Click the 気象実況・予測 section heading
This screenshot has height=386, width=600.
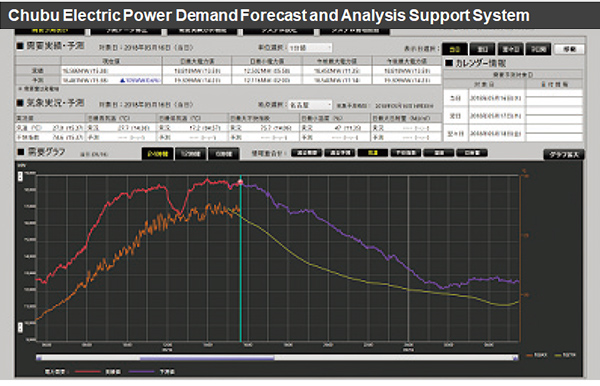point(51,103)
